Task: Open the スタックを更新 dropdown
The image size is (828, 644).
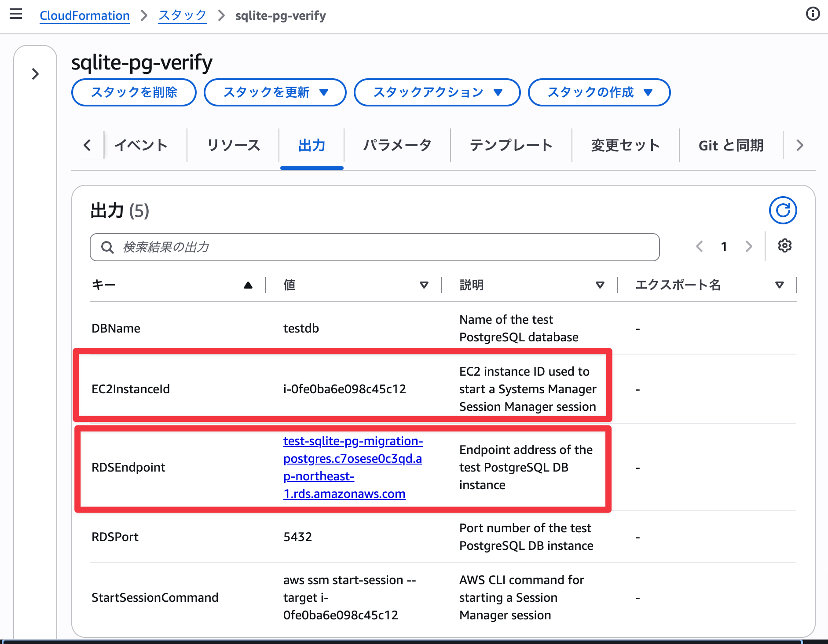Action: pyautogui.click(x=275, y=92)
